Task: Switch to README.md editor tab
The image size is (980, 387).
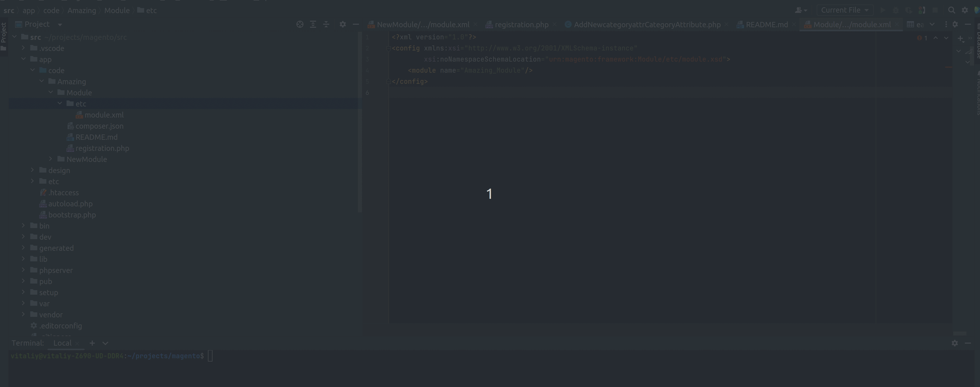Action: click(767, 25)
